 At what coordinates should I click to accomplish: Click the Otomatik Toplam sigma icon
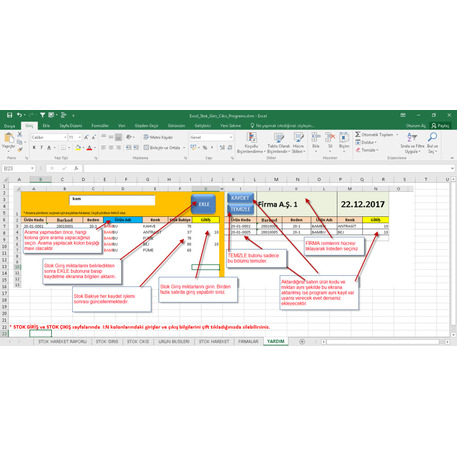(x=358, y=134)
